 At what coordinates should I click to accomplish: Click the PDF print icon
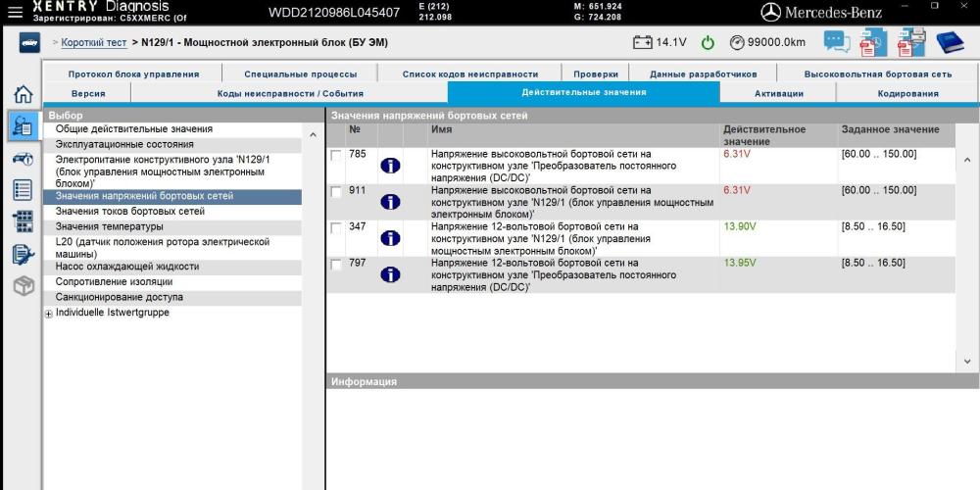[x=910, y=42]
